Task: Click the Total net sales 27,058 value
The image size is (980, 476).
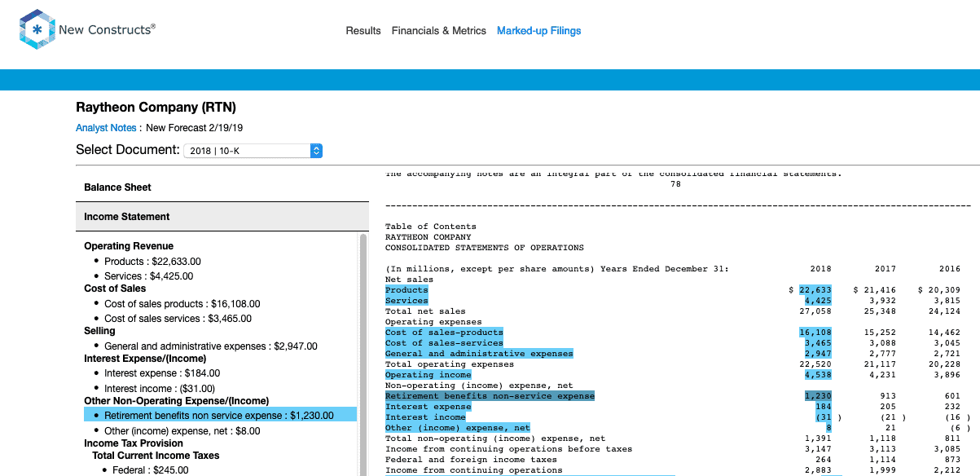Action: click(x=815, y=311)
